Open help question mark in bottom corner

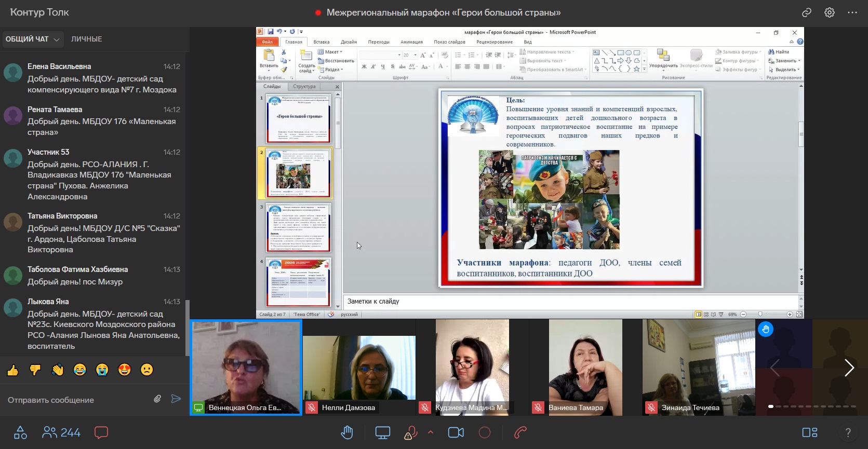pyautogui.click(x=848, y=432)
